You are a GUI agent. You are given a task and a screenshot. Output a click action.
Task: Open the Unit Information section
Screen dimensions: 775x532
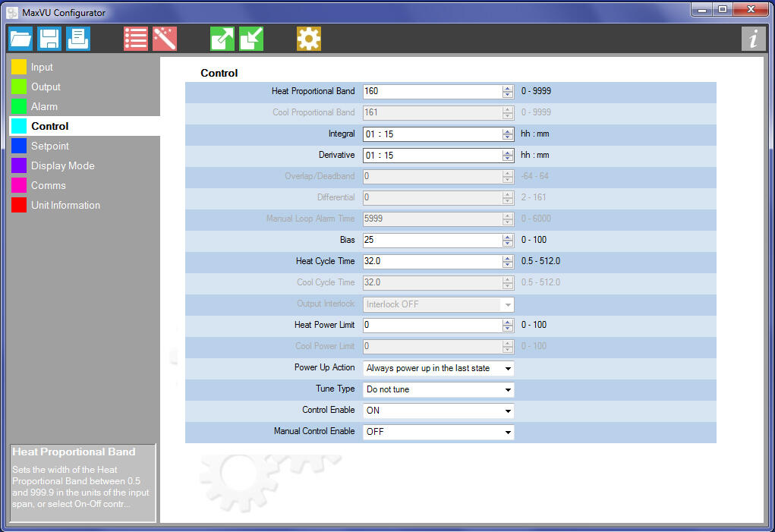click(x=65, y=205)
